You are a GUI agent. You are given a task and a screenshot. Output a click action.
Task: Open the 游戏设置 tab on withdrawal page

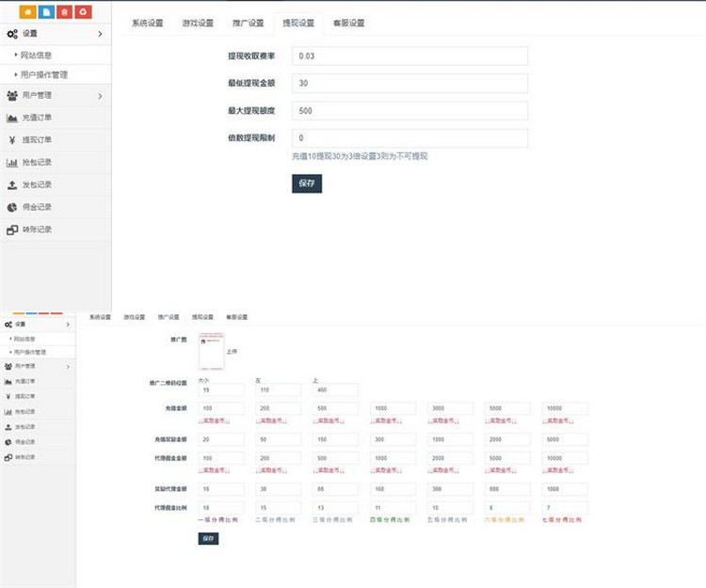pos(198,23)
